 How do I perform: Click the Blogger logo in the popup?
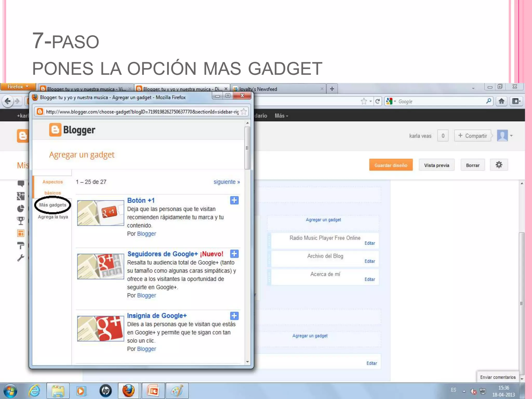72,130
